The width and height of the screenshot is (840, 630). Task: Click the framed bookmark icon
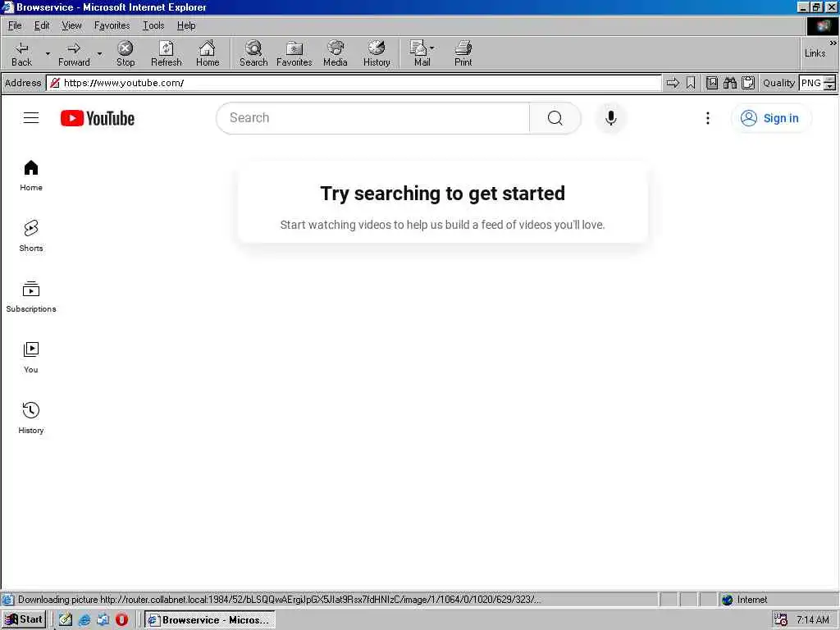point(712,83)
